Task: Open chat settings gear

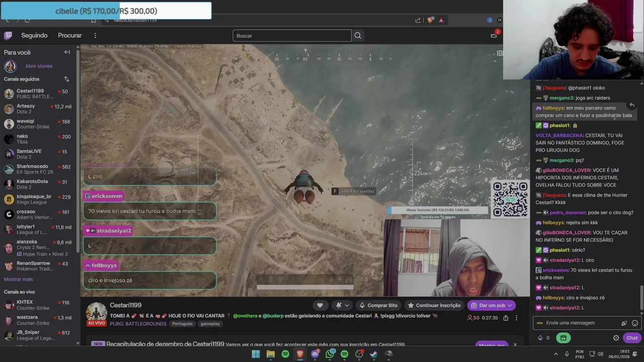Action: point(616,338)
